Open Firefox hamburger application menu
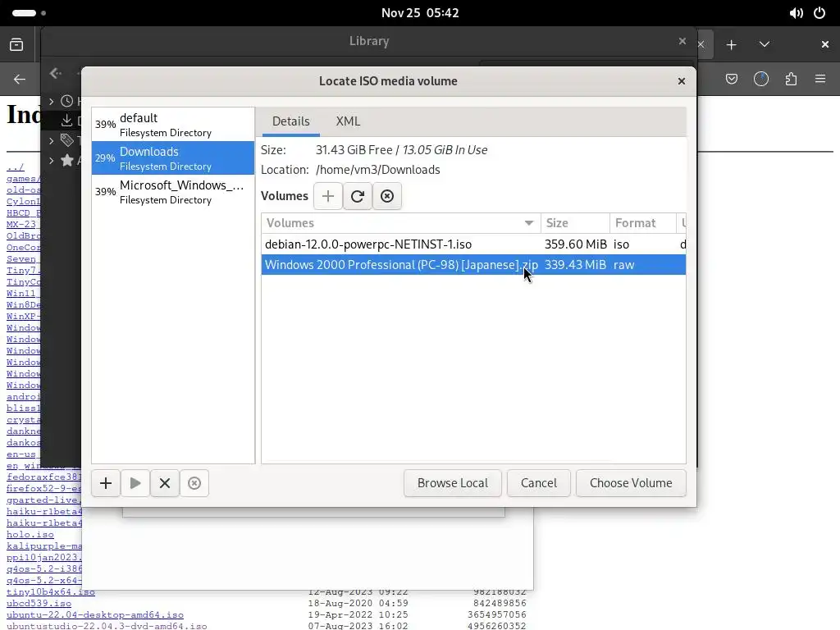This screenshot has width=840, height=630. click(x=820, y=80)
